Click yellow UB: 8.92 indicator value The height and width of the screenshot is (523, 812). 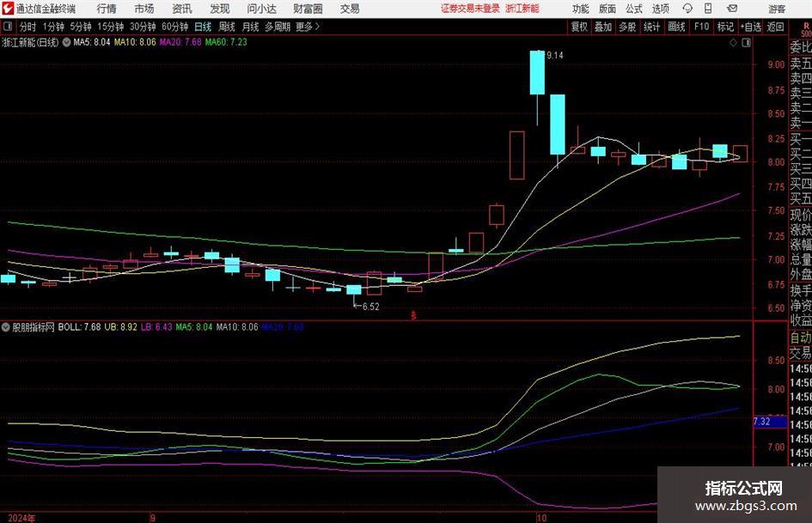click(x=120, y=327)
